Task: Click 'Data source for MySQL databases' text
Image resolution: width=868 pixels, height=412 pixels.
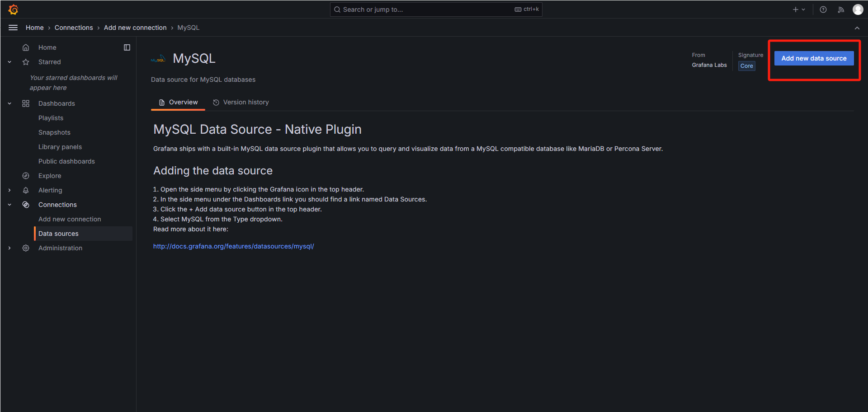Action: click(203, 80)
